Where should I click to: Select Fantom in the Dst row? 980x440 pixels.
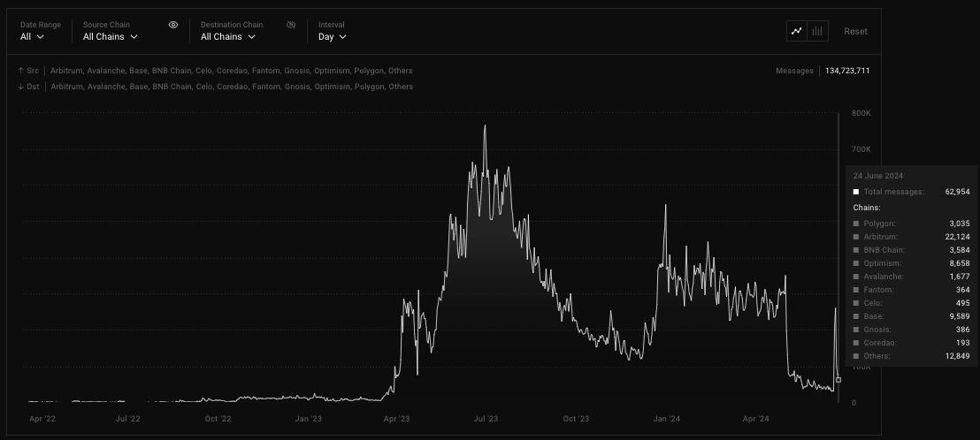pyautogui.click(x=266, y=87)
